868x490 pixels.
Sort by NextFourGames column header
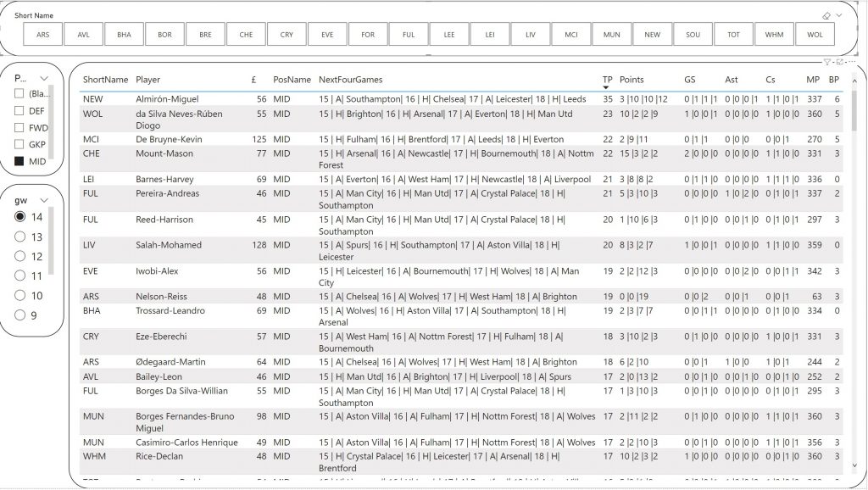click(x=350, y=80)
